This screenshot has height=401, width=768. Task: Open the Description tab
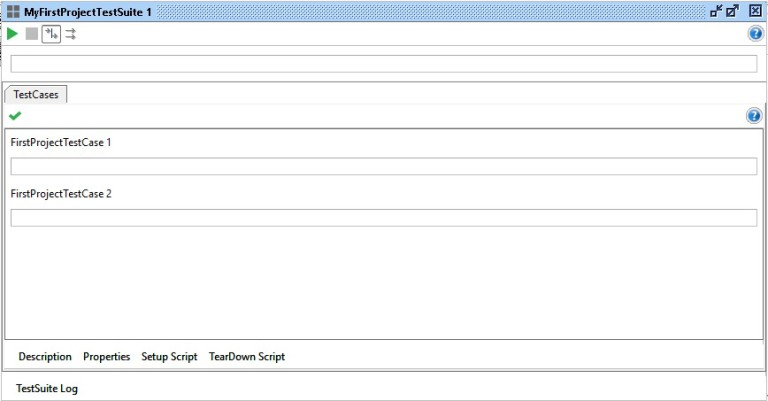coord(45,356)
